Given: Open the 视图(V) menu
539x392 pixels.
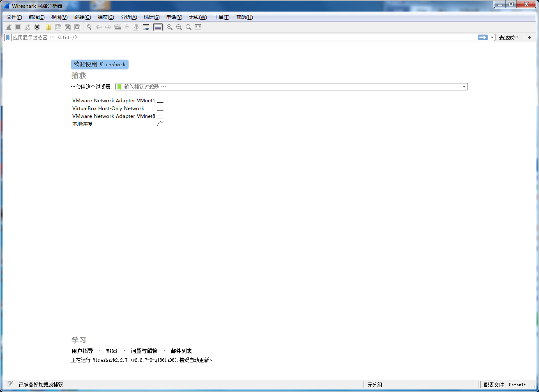Looking at the screenshot, I should tap(59, 17).
